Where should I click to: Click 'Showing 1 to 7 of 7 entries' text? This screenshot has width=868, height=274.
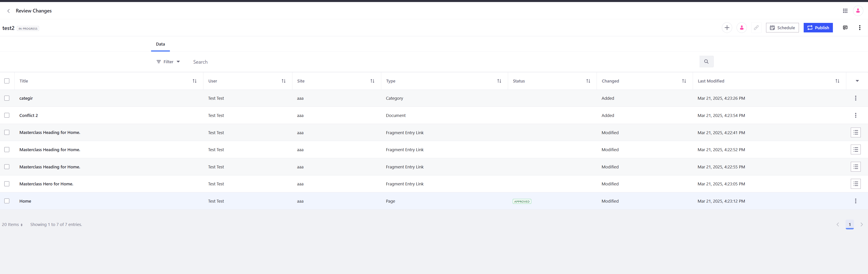(56, 224)
